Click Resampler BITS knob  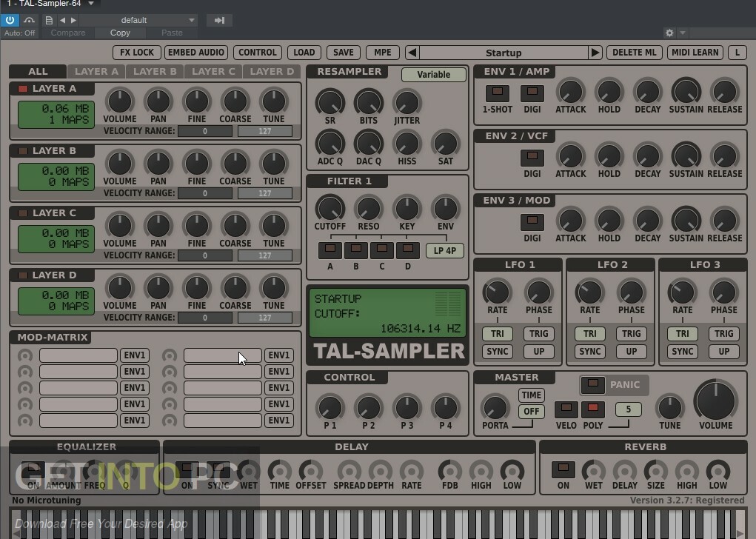368,102
